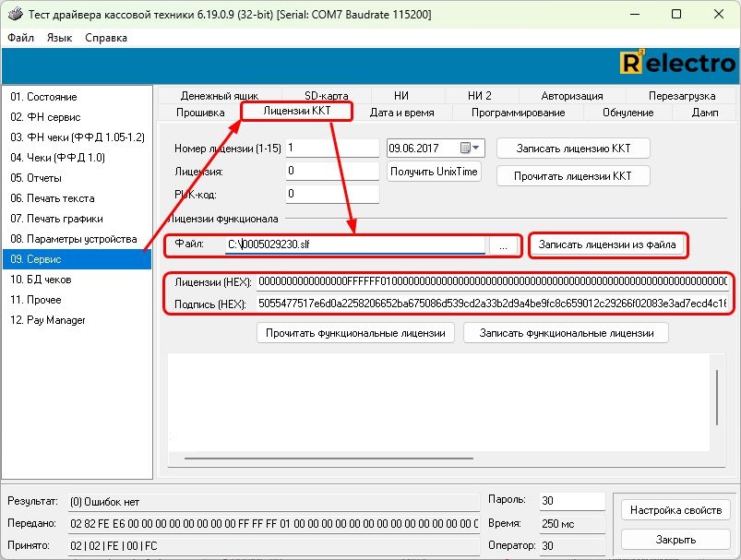The height and width of the screenshot is (560, 741).
Task: Click the file browse ellipsis button
Action: [x=503, y=246]
